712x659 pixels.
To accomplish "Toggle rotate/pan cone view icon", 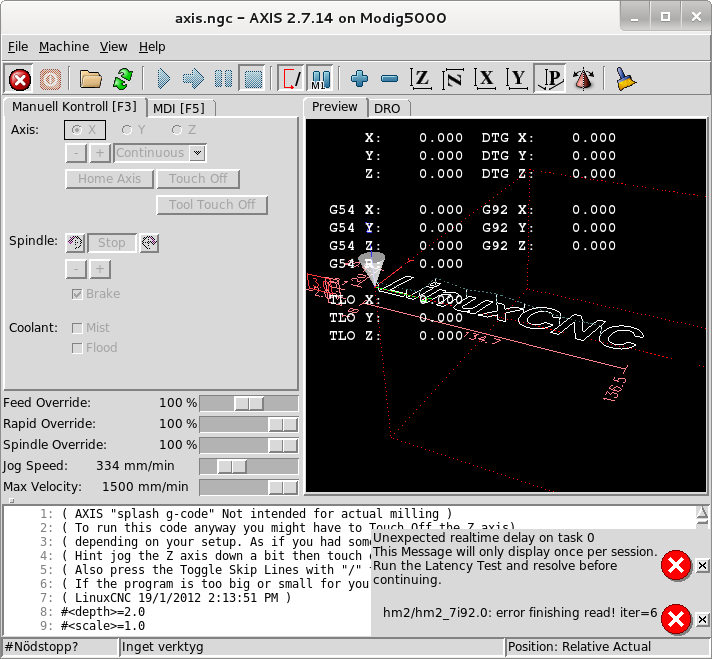I will click(583, 79).
